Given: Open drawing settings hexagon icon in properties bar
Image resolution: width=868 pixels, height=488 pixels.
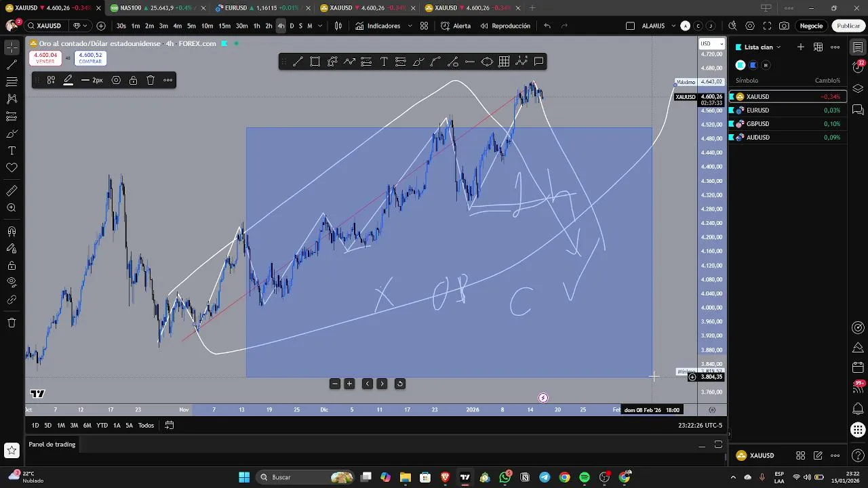Looking at the screenshot, I should (116, 80).
